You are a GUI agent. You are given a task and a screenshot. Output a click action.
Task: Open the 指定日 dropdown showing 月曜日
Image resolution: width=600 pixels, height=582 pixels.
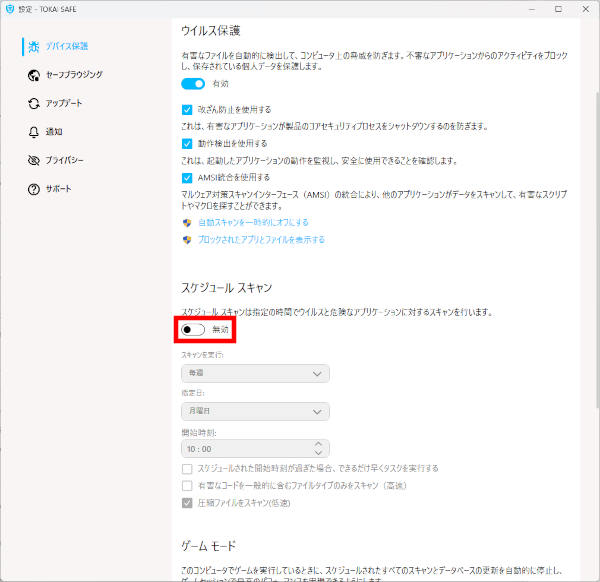(x=255, y=412)
